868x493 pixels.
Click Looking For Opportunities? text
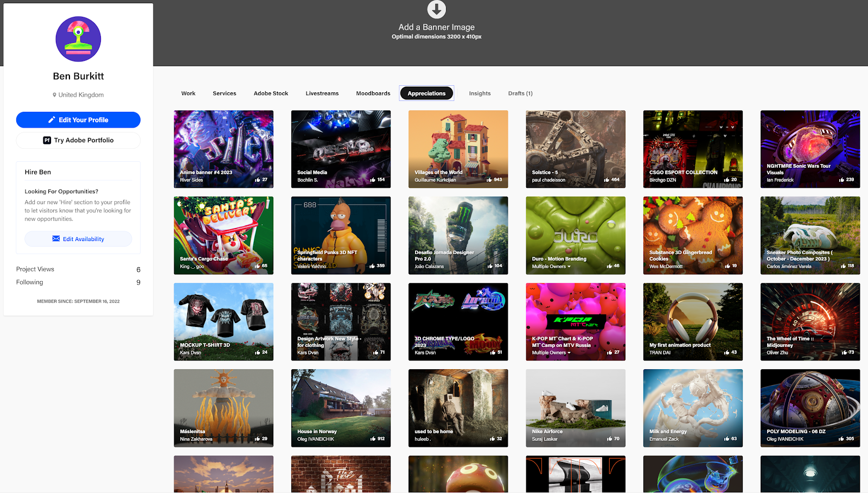click(61, 192)
